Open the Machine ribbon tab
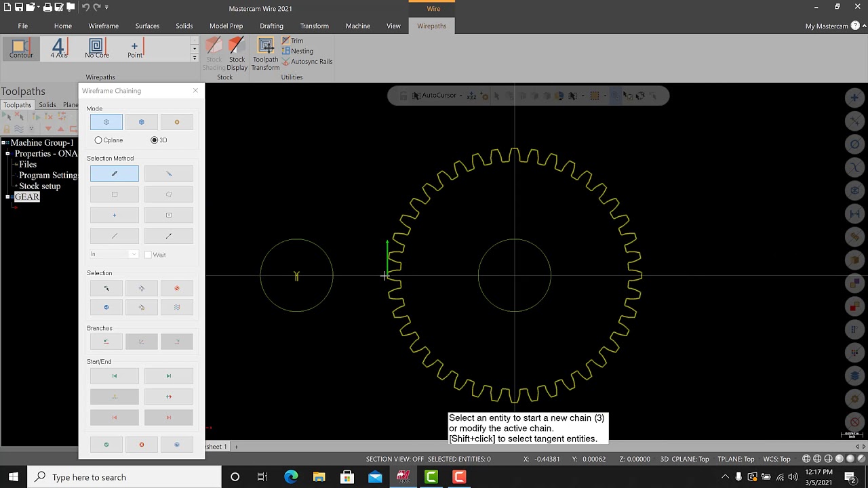 coord(358,26)
